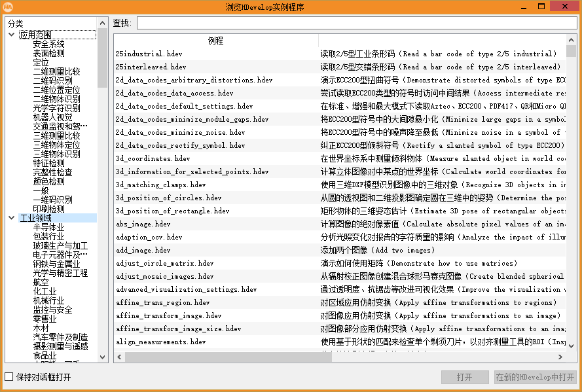Select the 工业领域 tree item
The image size is (582, 392).
click(x=57, y=218)
